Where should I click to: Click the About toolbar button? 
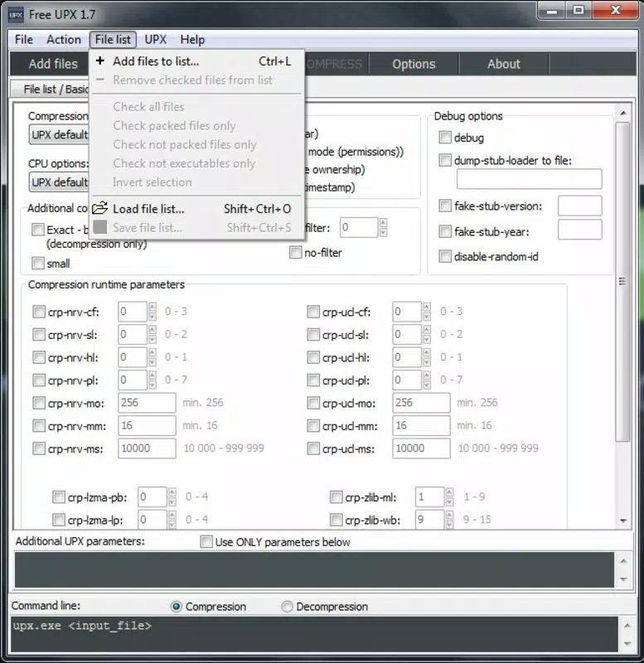coord(504,64)
